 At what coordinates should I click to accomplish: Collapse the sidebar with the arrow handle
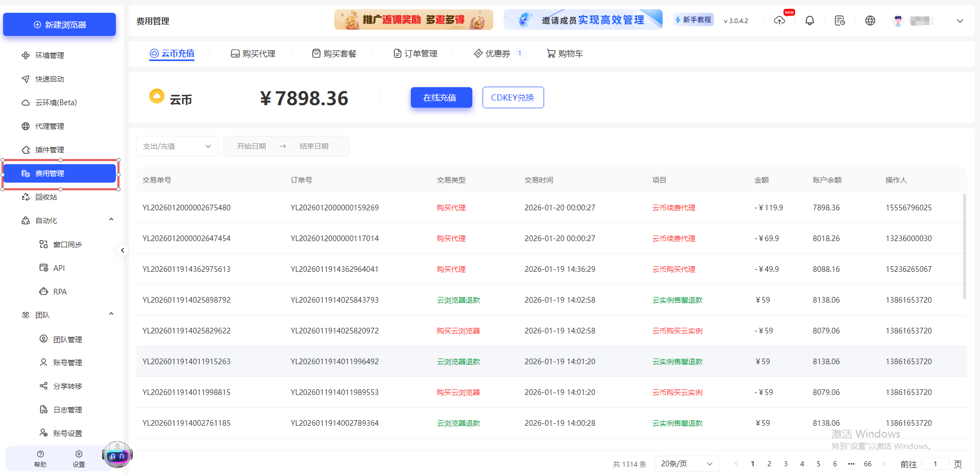tap(123, 250)
